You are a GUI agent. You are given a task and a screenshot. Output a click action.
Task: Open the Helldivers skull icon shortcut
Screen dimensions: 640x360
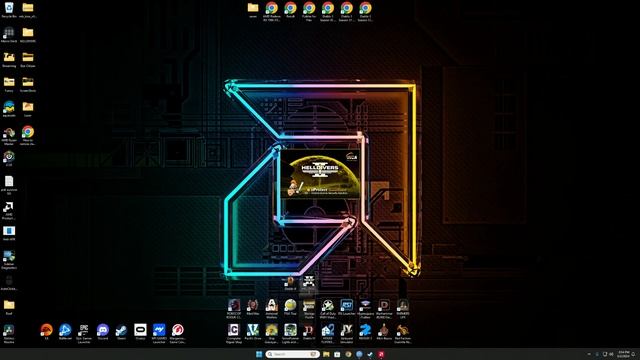(x=309, y=283)
